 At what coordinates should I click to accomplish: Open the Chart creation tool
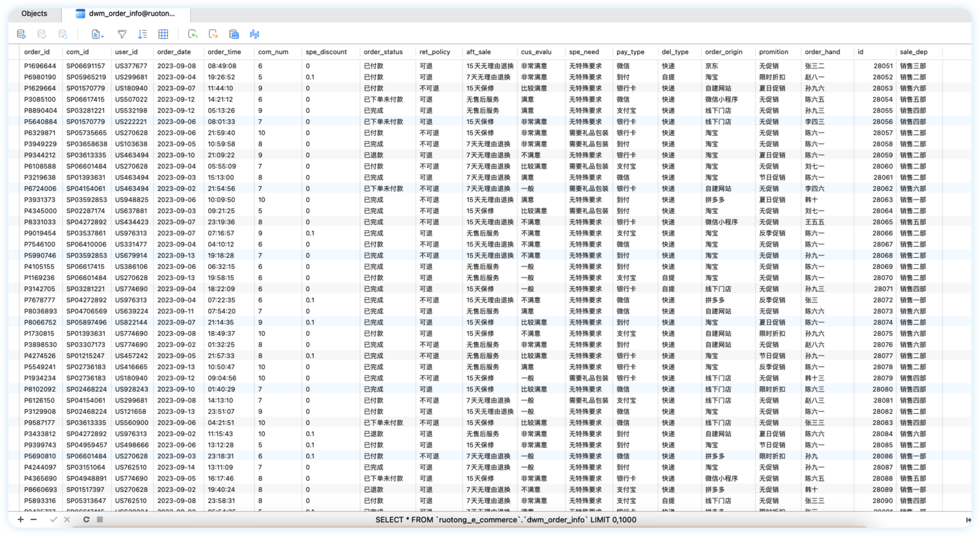pos(254,34)
